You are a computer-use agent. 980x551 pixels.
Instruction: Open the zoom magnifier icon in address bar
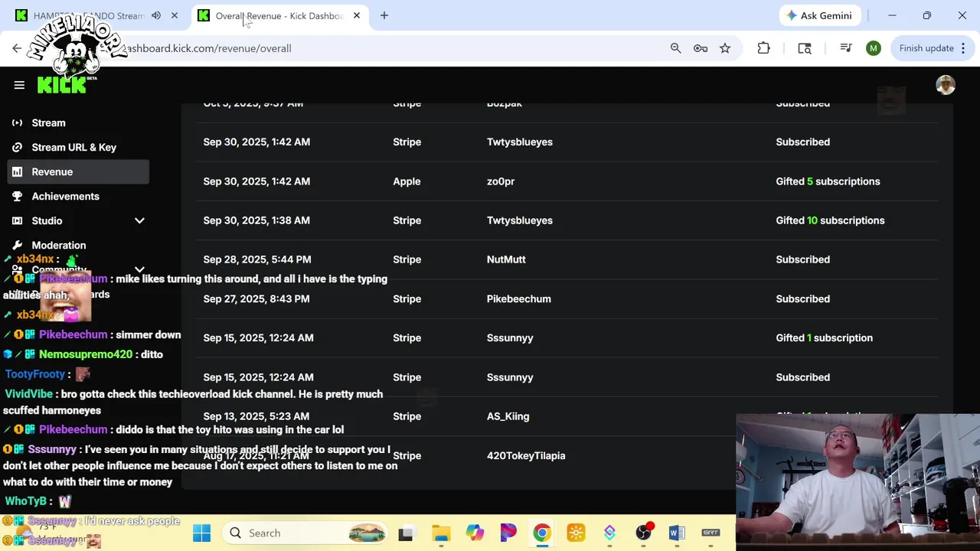[675, 48]
